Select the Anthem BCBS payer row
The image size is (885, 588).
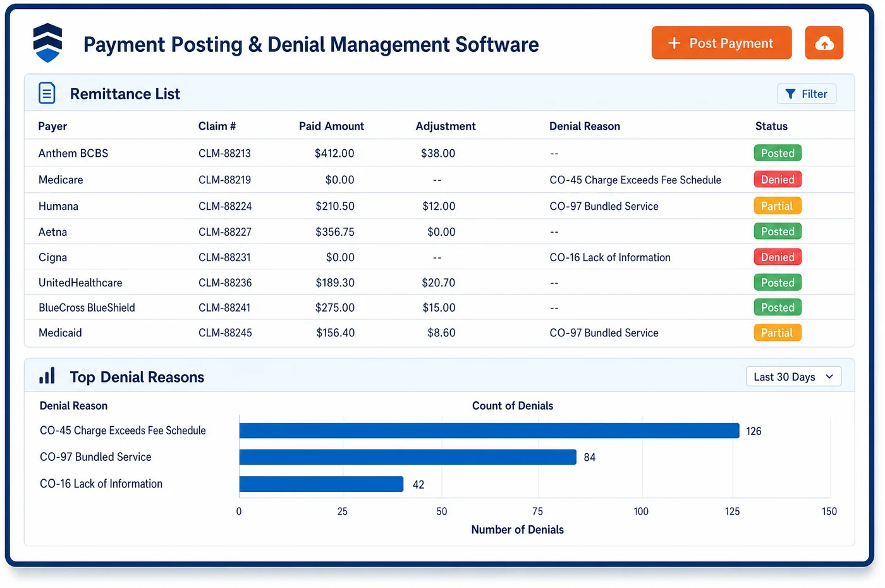[x=439, y=153]
